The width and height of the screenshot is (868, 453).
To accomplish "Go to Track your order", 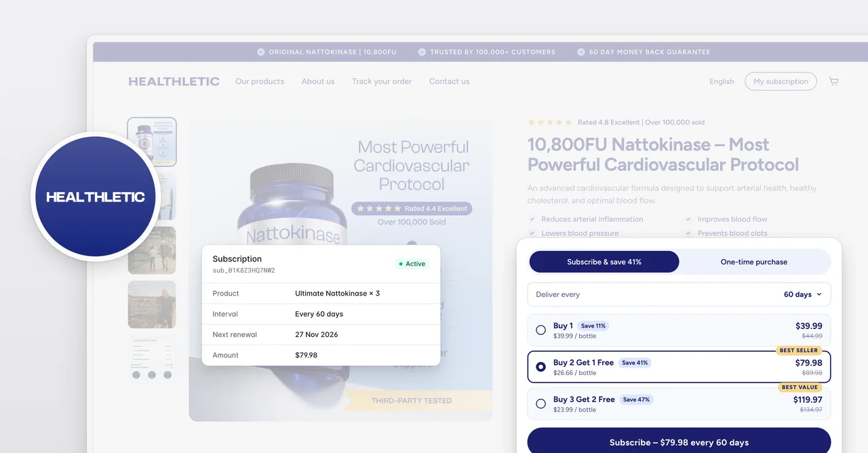I will tap(382, 81).
